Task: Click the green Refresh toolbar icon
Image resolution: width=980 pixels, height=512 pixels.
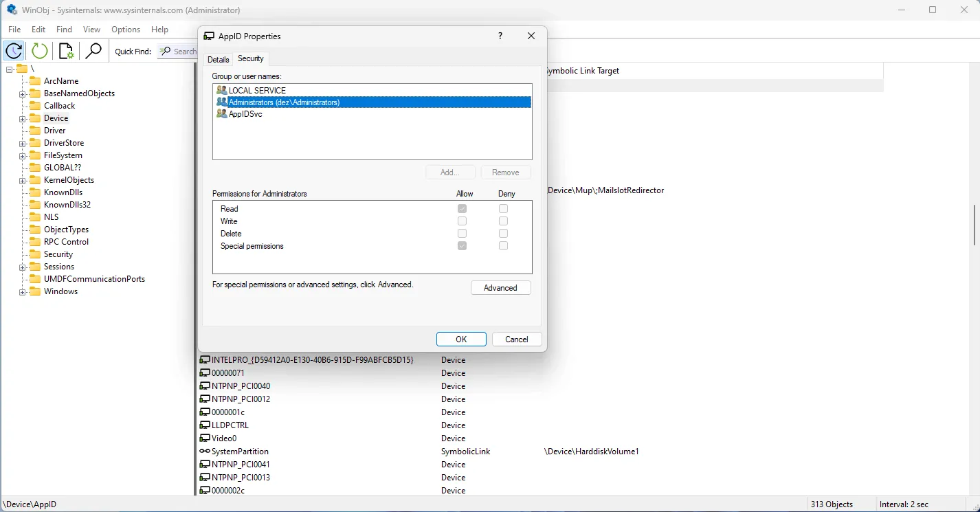Action: click(x=40, y=51)
